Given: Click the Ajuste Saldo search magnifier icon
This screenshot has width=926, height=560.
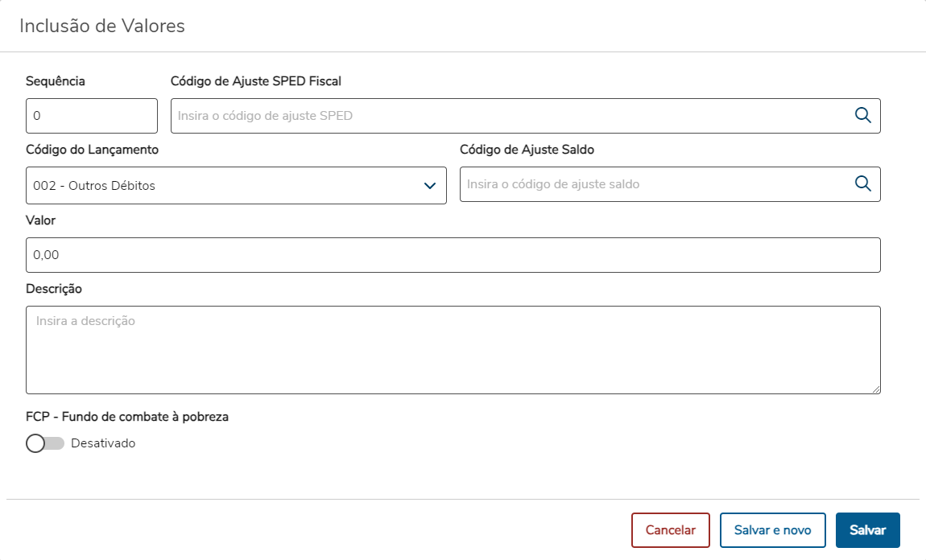Looking at the screenshot, I should [x=862, y=183].
